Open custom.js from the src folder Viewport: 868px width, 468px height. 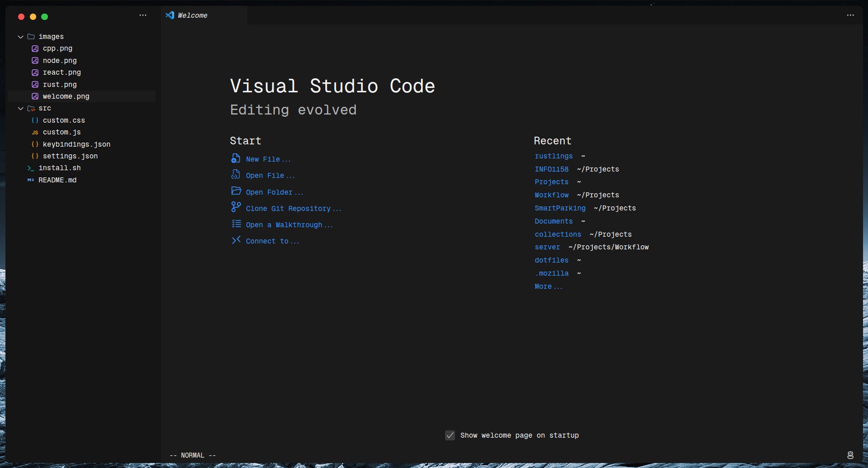point(82,132)
